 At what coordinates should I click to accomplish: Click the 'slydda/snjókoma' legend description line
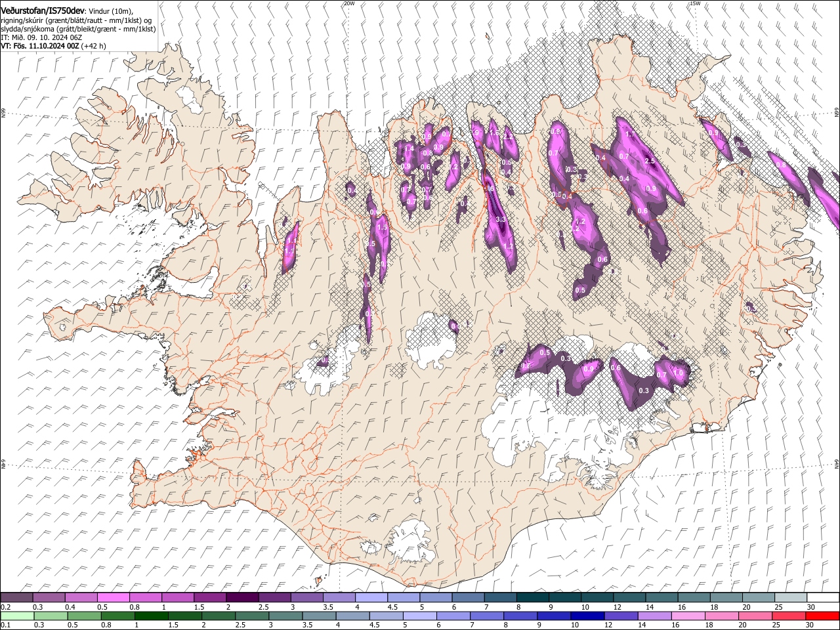pyautogui.click(x=78, y=29)
